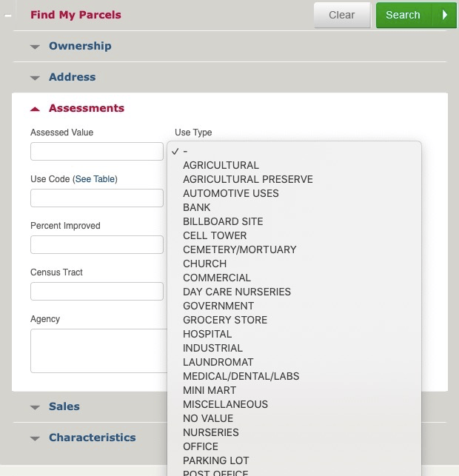The height and width of the screenshot is (476, 459).
Task: Click the Percent Improved field
Action: pyautogui.click(x=96, y=245)
